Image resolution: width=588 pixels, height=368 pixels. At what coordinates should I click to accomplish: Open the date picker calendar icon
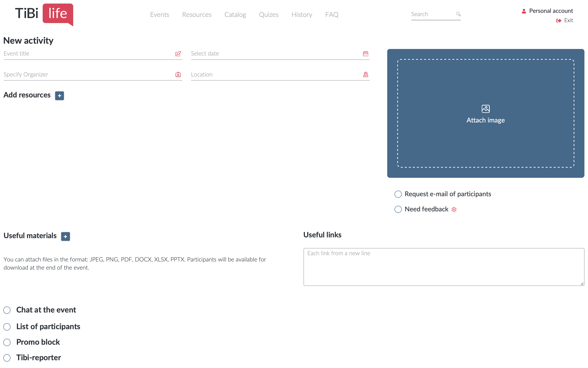point(365,54)
